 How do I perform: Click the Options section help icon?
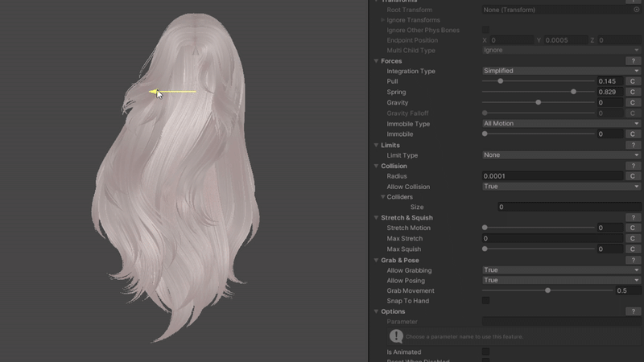(634, 311)
